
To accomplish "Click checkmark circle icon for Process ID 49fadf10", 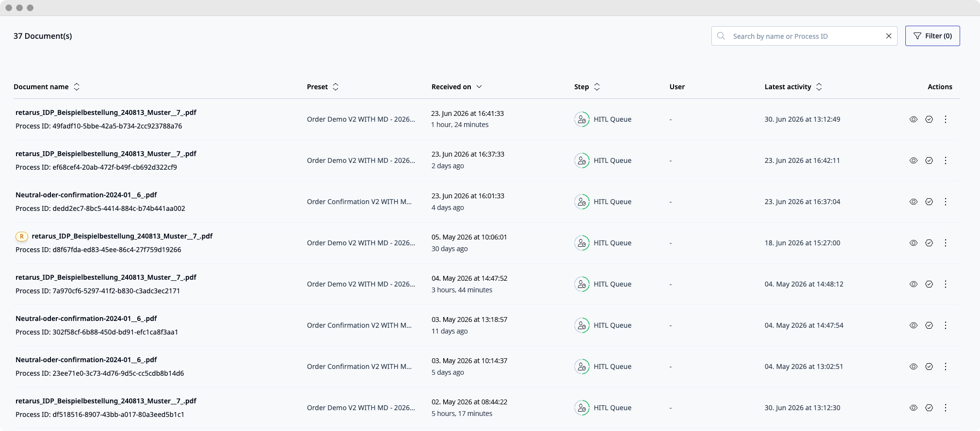I will tap(929, 119).
